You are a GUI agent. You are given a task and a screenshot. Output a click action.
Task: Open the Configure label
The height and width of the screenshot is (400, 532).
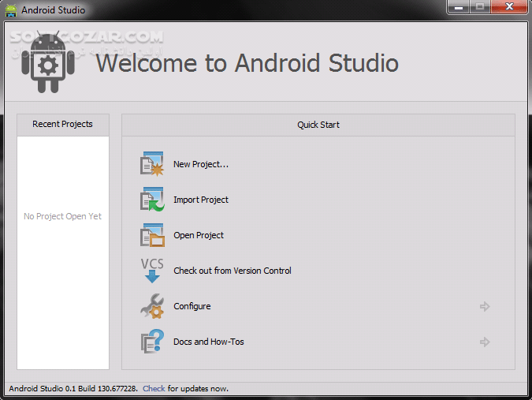click(x=192, y=306)
